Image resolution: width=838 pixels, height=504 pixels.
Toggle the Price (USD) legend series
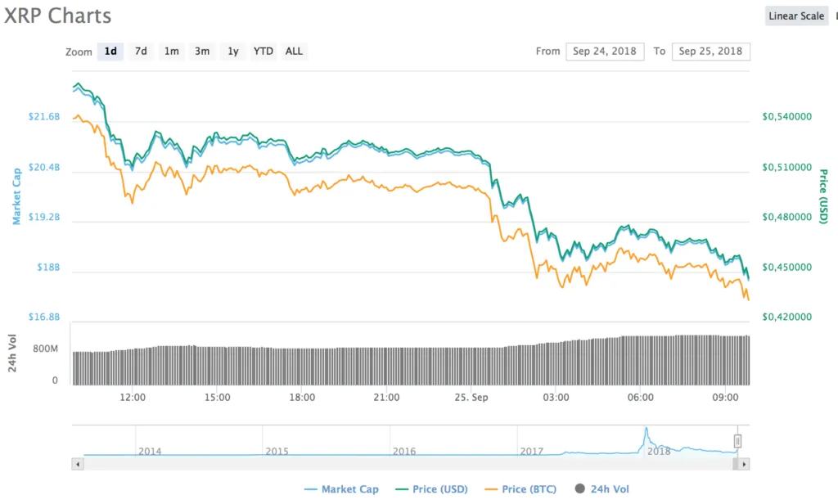coord(432,489)
